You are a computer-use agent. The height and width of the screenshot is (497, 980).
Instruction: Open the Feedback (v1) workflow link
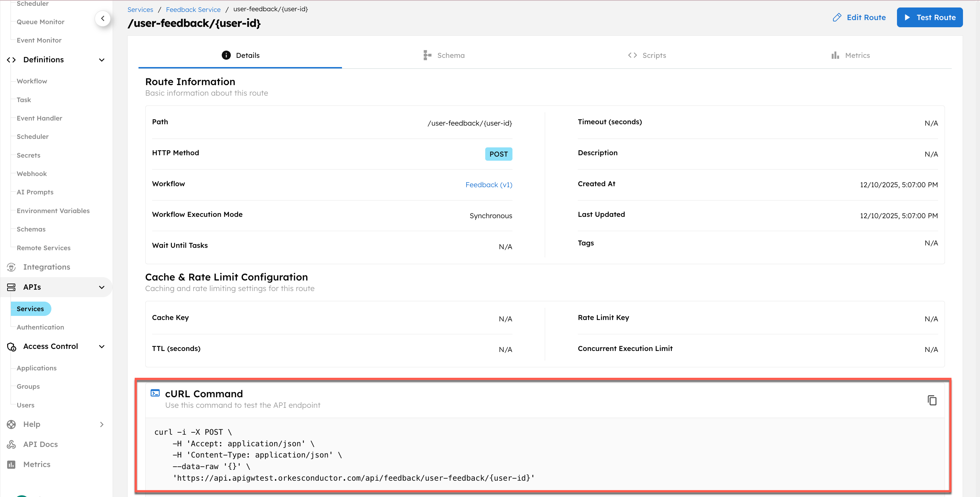489,185
